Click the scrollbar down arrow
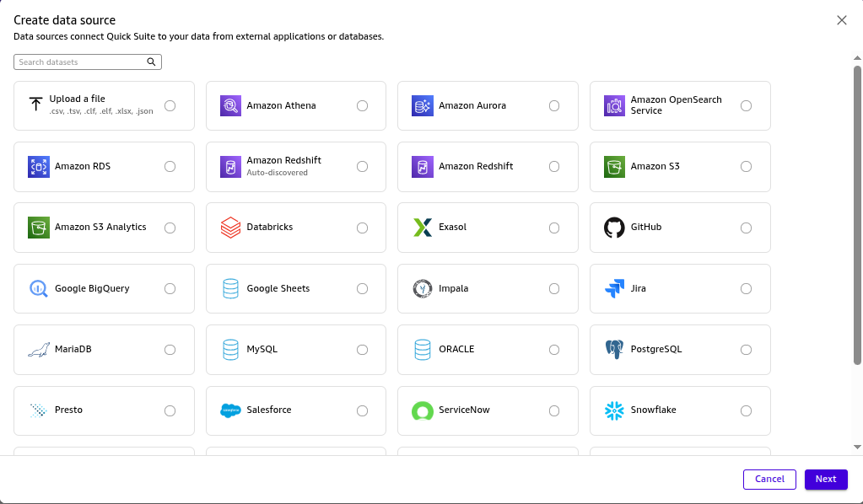The width and height of the screenshot is (863, 504). [x=857, y=447]
